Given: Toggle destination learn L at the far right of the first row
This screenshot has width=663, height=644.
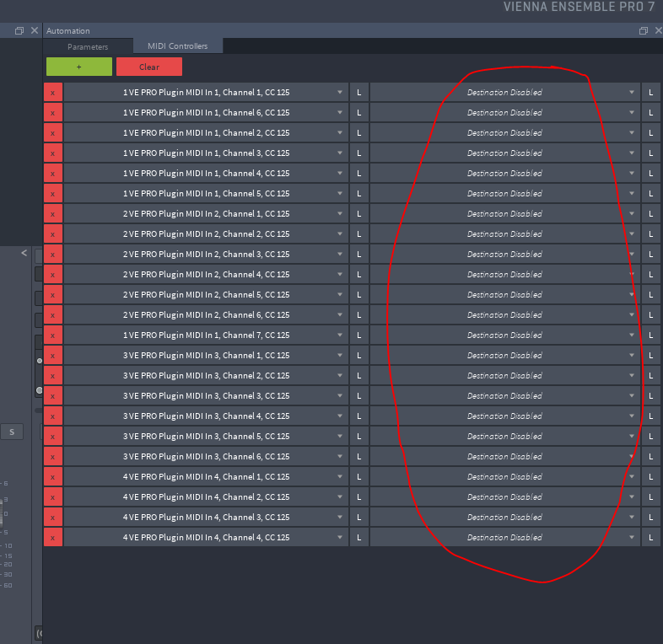Looking at the screenshot, I should click(x=651, y=92).
